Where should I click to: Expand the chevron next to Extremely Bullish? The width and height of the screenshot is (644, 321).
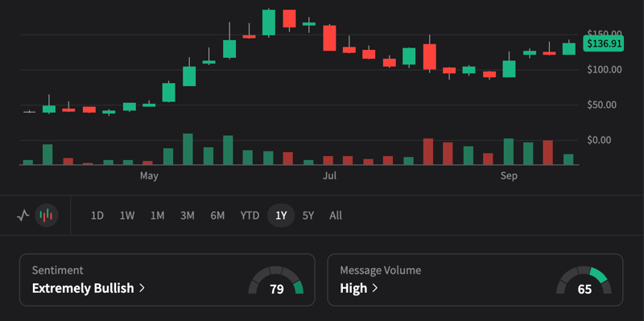coord(142,288)
